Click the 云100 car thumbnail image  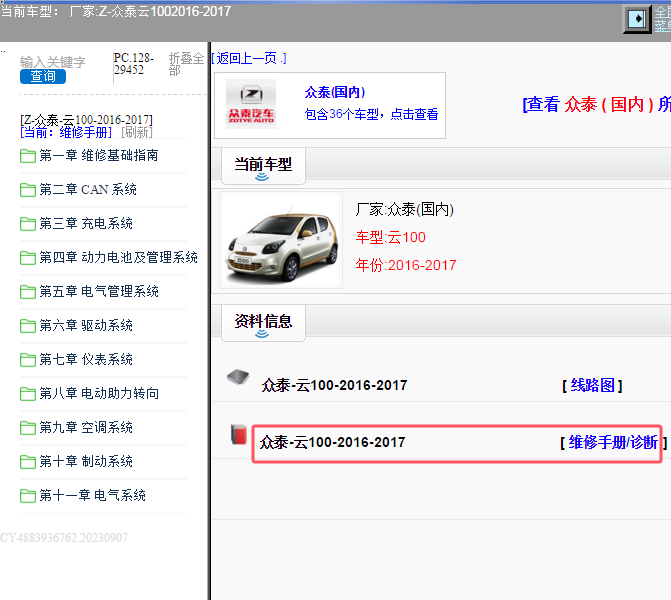(281, 240)
